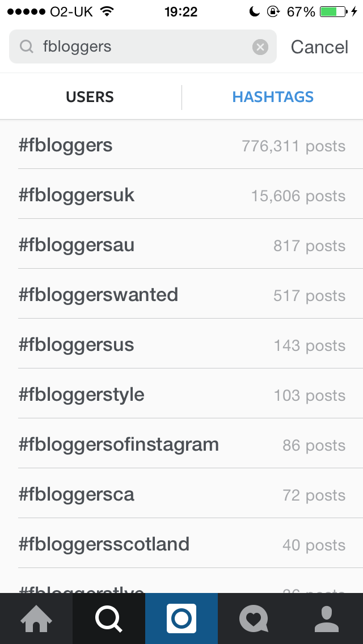Open the #fbloggersscotland hashtag
This screenshot has width=363, height=644.
pos(181,545)
